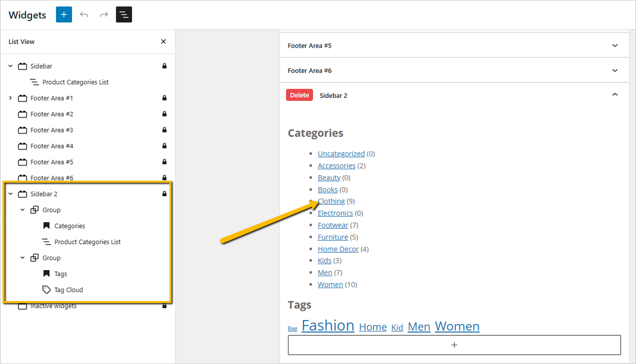Screen dimensions: 636x364
Task: Click the bookmark icon beside Categories
Action: 46,226
